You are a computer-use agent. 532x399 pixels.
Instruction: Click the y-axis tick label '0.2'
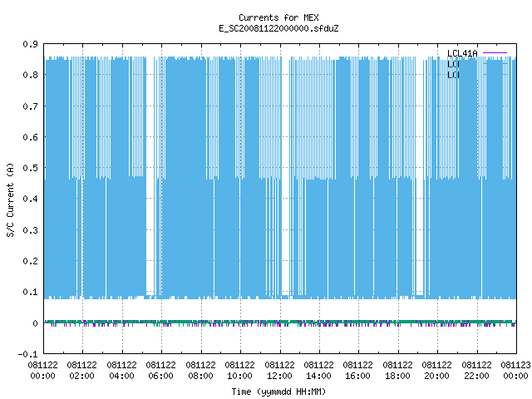[x=30, y=261]
